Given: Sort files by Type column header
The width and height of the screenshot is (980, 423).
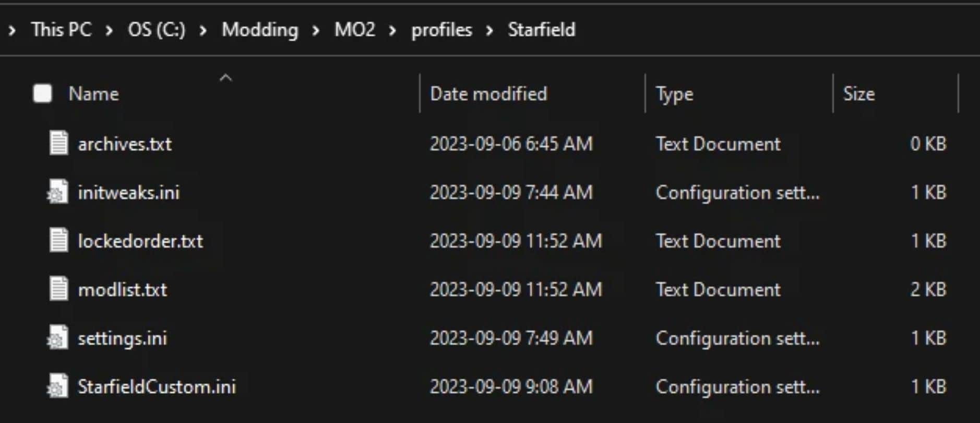Looking at the screenshot, I should 674,94.
